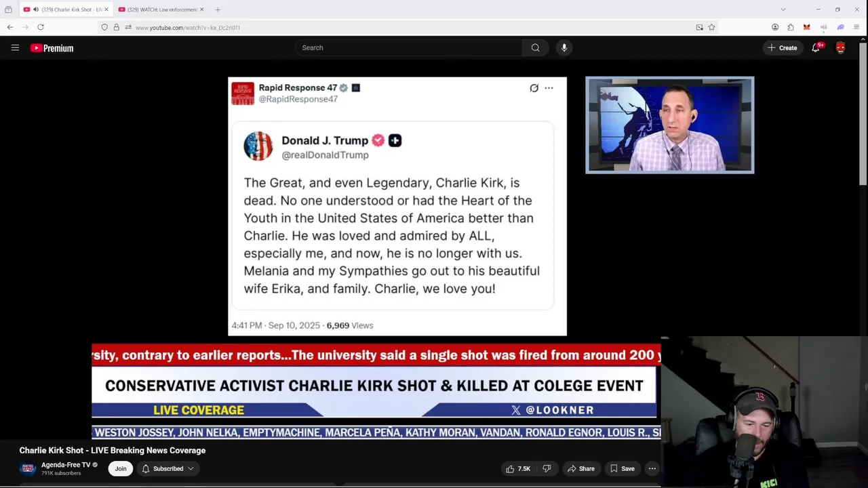Click the 791K subscribers text

(61, 473)
